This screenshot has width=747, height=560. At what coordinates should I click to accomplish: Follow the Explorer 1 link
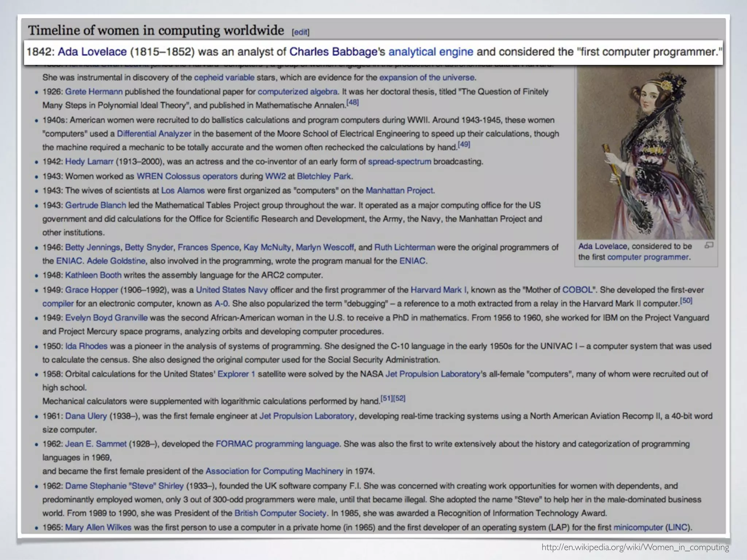point(236,374)
